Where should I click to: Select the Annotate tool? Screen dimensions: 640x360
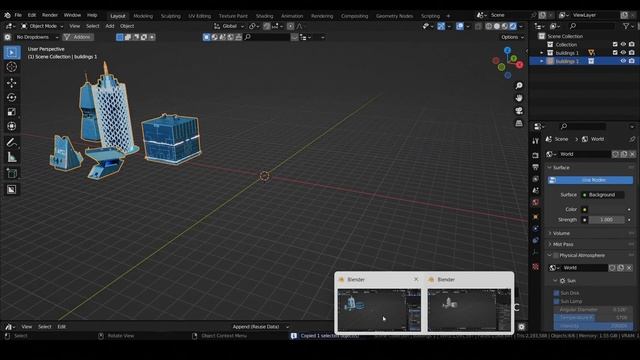[x=11, y=142]
